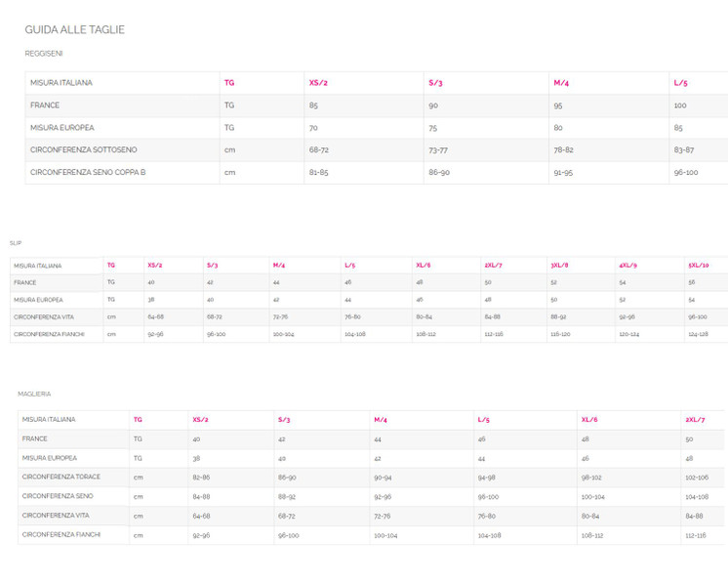Click 'FRANCE' row label in Reggiseni table
The height and width of the screenshot is (583, 728).
pos(45,105)
